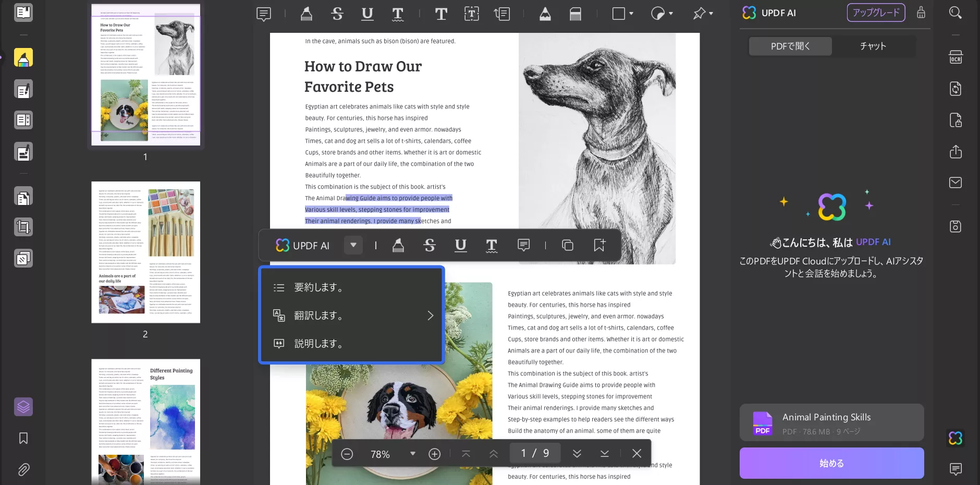Switch to the PDFで聞く tab
The image size is (980, 485).
click(790, 46)
